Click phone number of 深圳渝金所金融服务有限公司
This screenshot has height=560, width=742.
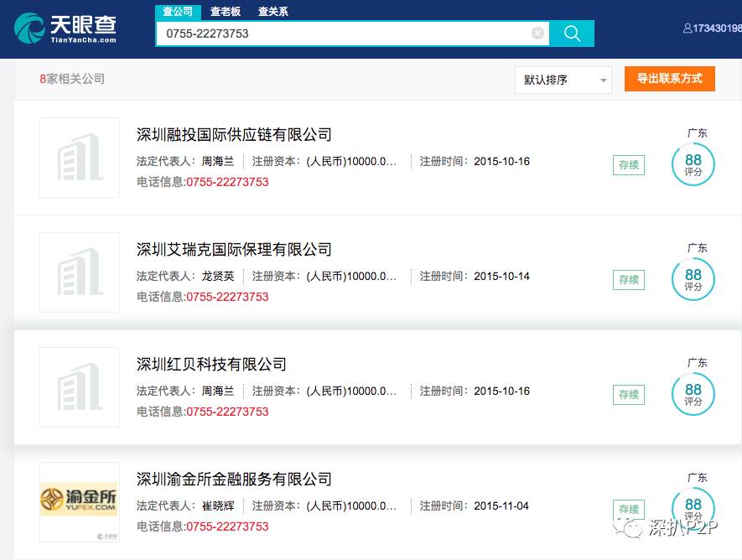tap(227, 527)
